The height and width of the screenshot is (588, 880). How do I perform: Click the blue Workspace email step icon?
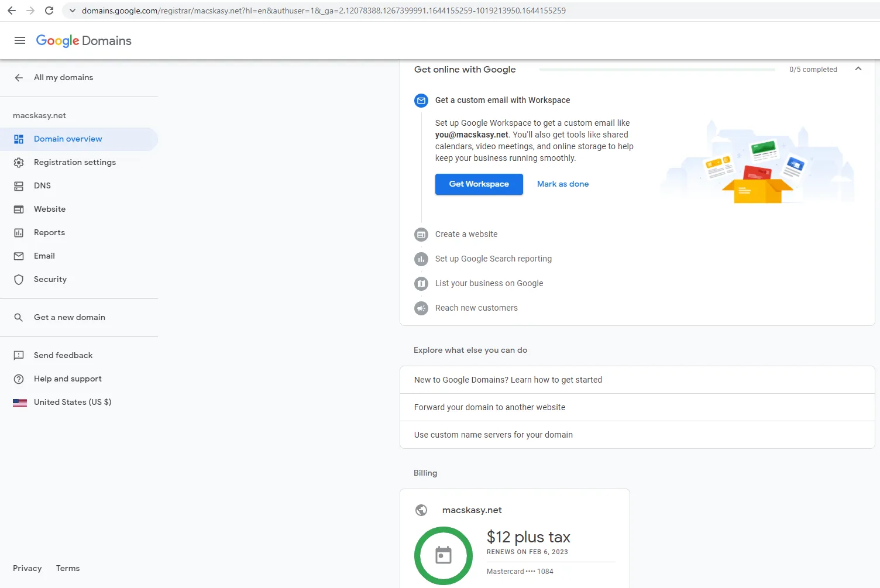click(421, 101)
